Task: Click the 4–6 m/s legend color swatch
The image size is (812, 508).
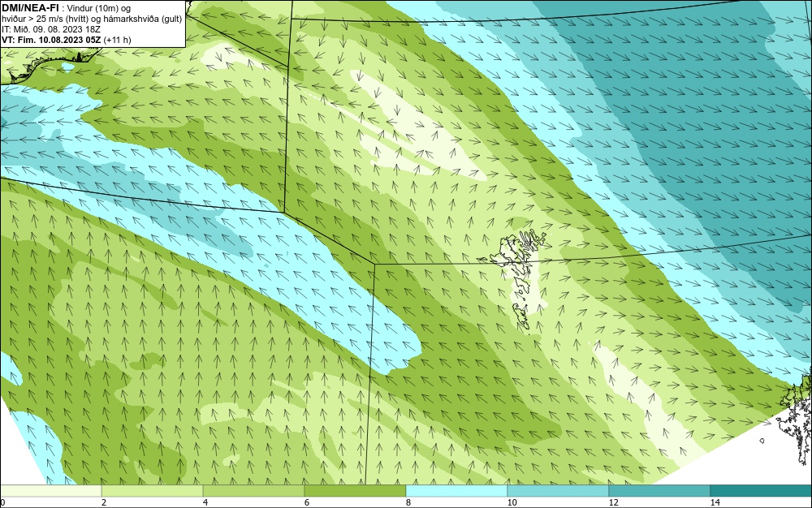Action: coord(253,491)
